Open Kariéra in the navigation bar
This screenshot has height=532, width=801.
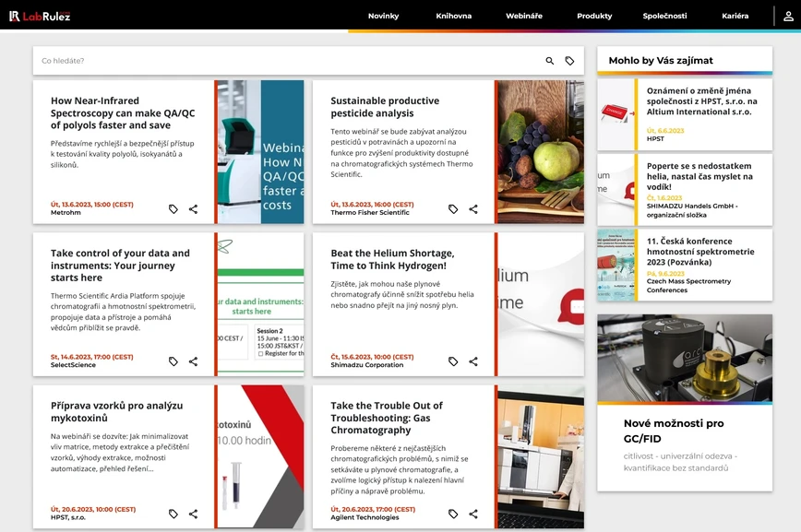[x=735, y=15]
